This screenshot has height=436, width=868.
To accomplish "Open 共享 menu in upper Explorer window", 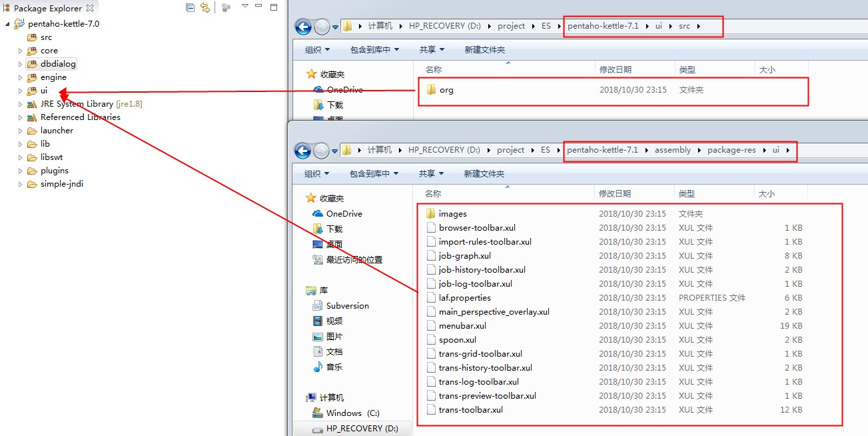I will click(432, 50).
